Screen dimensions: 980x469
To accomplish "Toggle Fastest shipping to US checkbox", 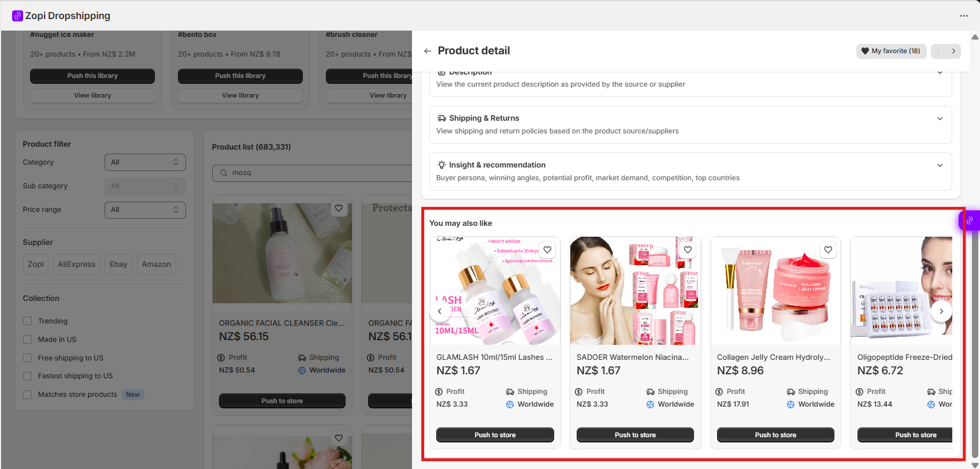I will pos(27,376).
